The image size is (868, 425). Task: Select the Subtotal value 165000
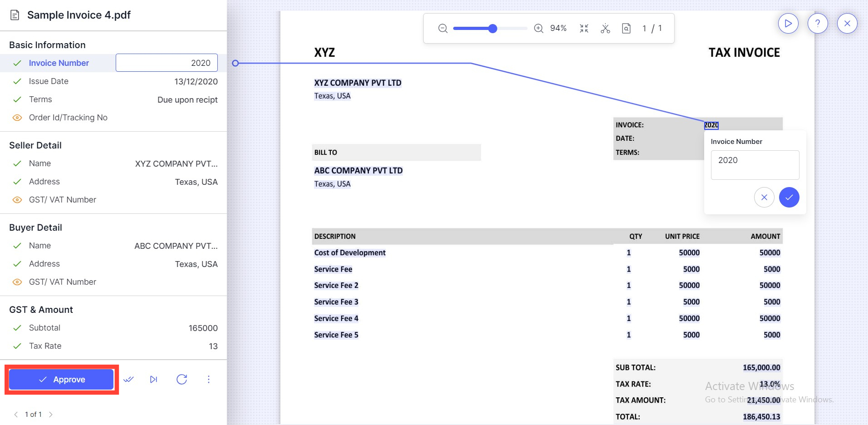[203, 328]
